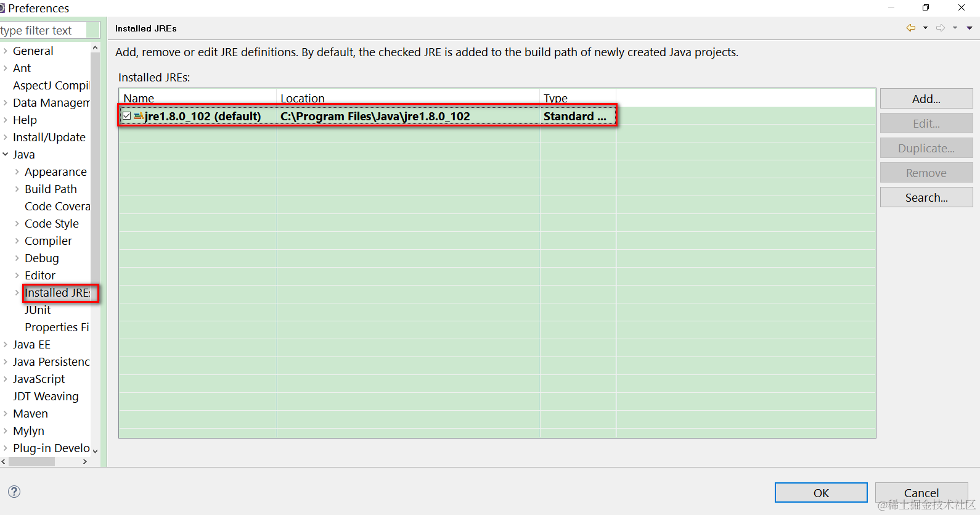Click the Edit... button
Image resolution: width=980 pixels, height=515 pixels.
926,123
